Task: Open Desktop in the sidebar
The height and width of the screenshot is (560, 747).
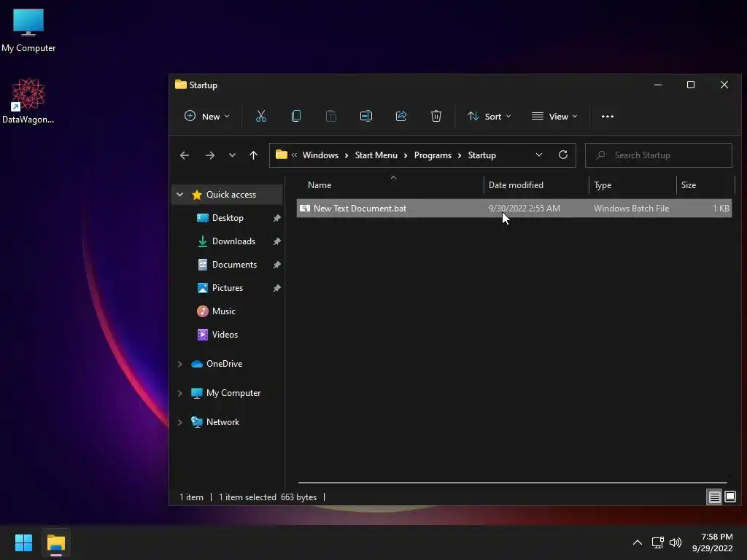Action: (228, 218)
